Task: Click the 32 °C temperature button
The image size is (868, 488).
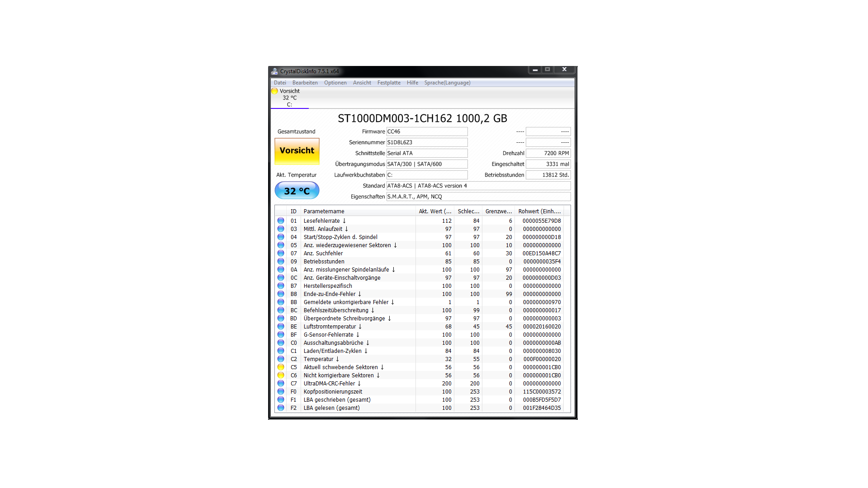Action: click(x=297, y=191)
